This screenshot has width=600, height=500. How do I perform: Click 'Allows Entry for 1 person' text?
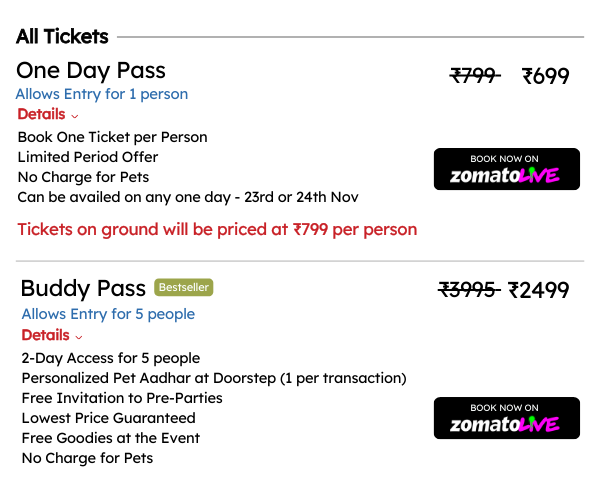click(x=102, y=94)
